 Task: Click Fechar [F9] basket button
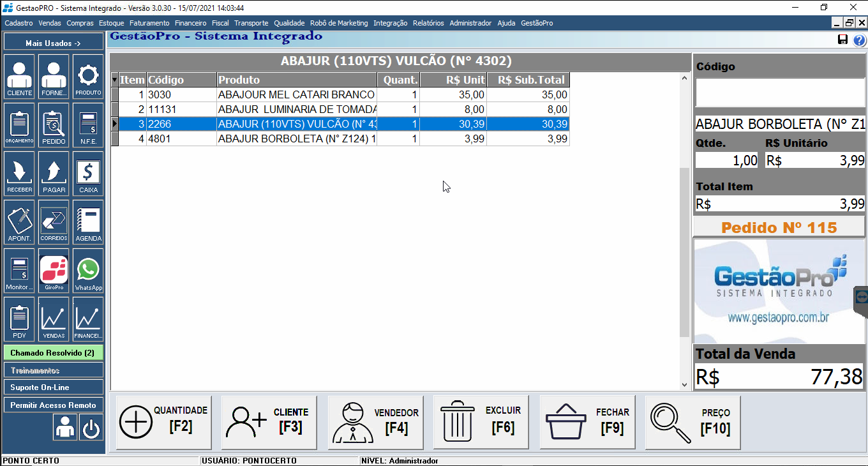[588, 423]
